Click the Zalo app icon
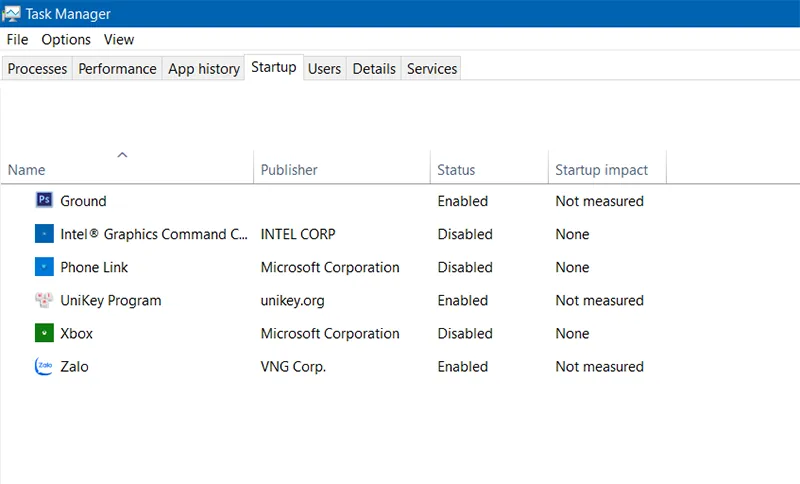The image size is (800, 484). point(44,366)
